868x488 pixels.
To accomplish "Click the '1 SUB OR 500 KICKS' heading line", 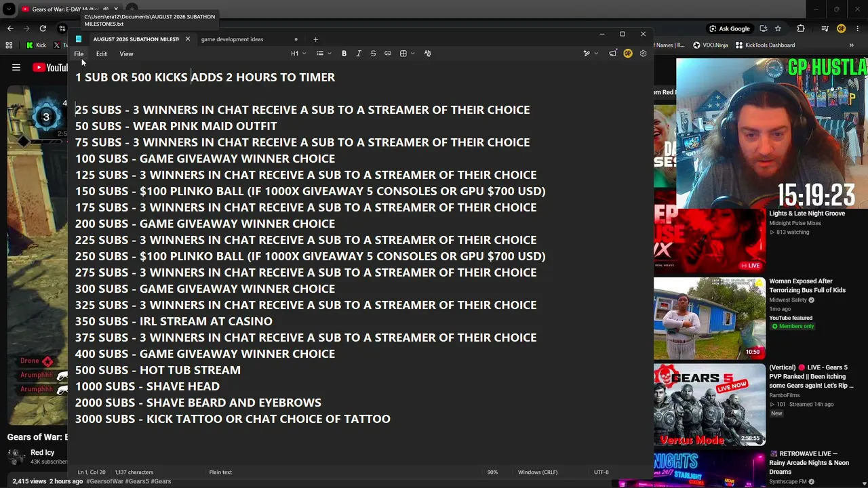I will click(x=205, y=77).
